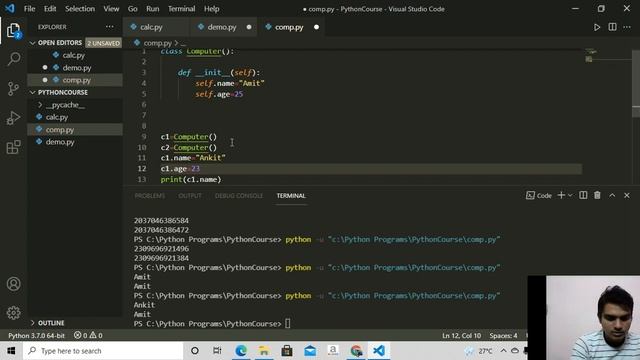The width and height of the screenshot is (640, 360).
Task: Switch to the Debug Console tab
Action: [x=239, y=196]
